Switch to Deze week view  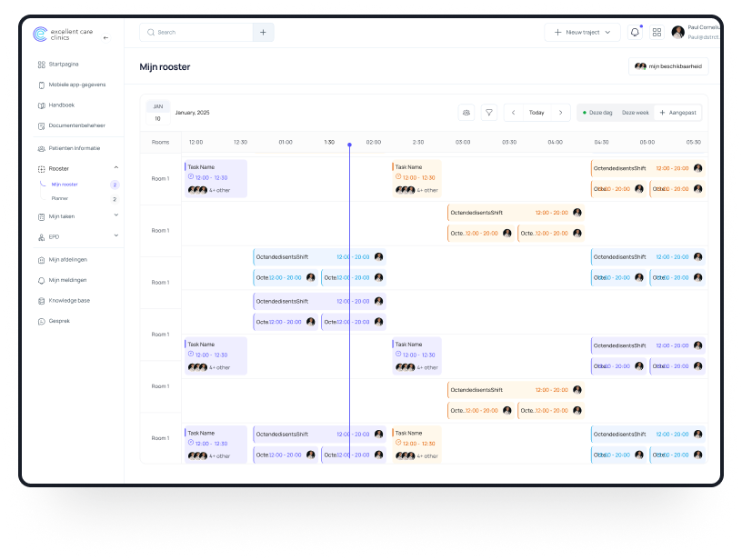(x=635, y=113)
